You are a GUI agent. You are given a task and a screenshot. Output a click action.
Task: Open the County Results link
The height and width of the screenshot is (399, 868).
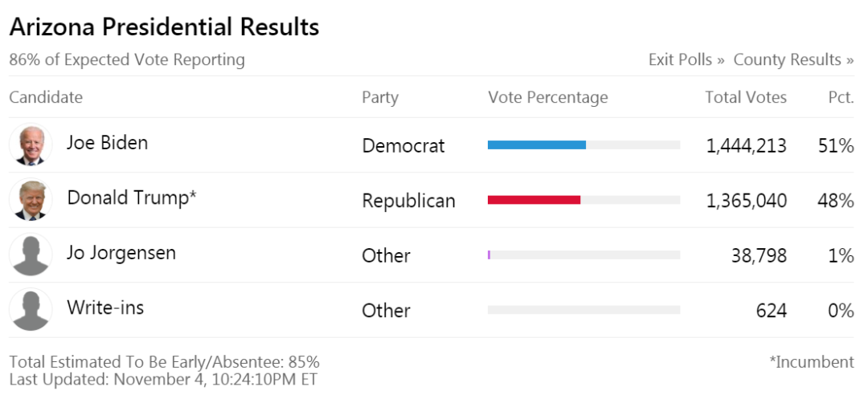point(793,60)
